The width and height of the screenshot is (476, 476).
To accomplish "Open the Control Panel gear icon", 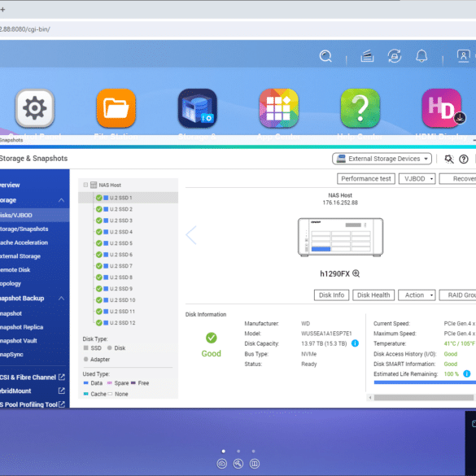I will pos(35,108).
